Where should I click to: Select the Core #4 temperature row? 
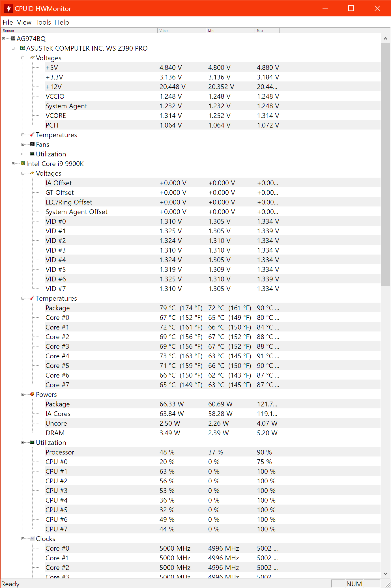coord(212,356)
